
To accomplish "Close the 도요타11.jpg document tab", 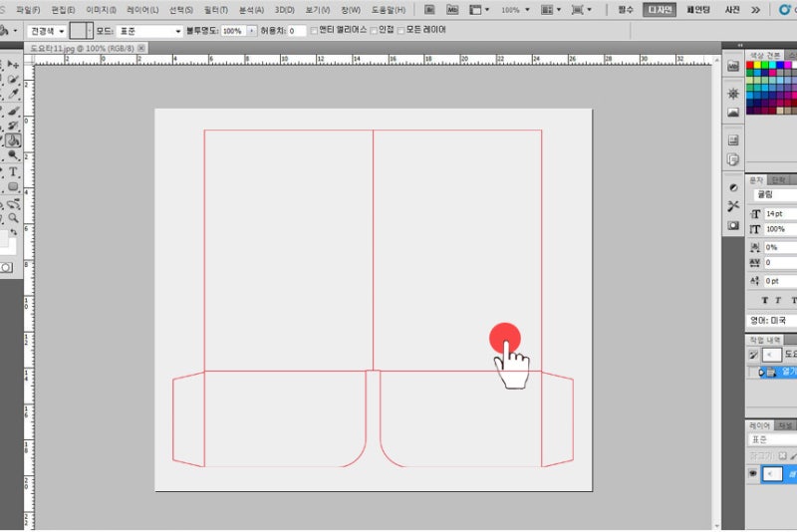I will (141, 48).
